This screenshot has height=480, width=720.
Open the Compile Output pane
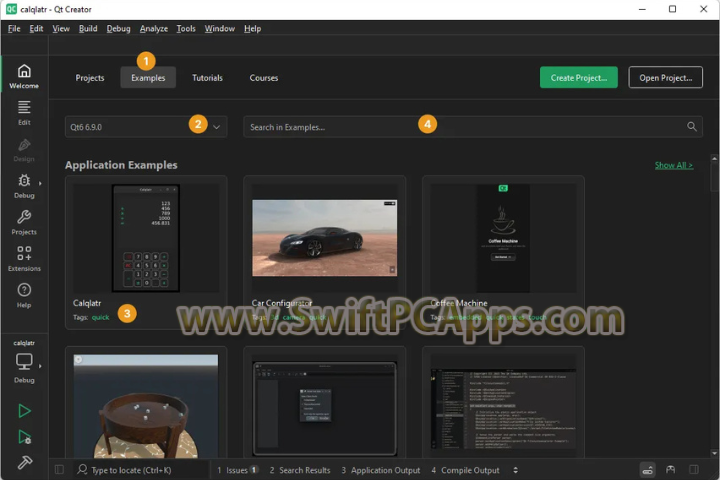point(465,470)
